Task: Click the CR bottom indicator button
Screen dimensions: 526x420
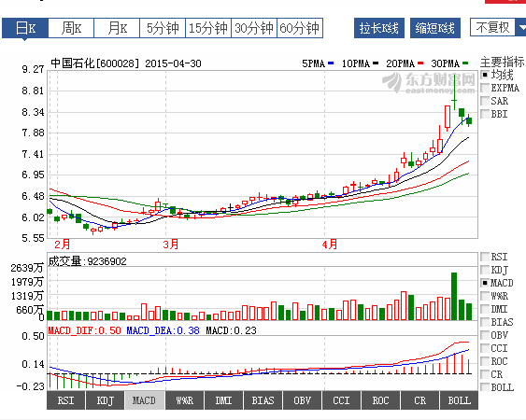Action: coord(420,400)
